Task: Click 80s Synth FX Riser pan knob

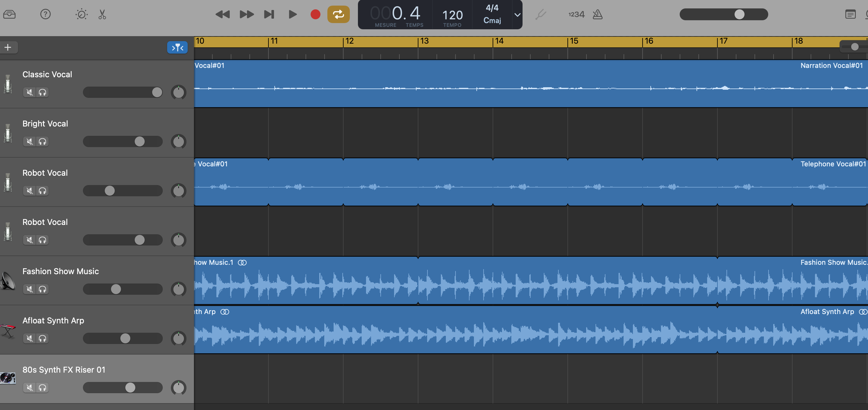Action: [179, 388]
